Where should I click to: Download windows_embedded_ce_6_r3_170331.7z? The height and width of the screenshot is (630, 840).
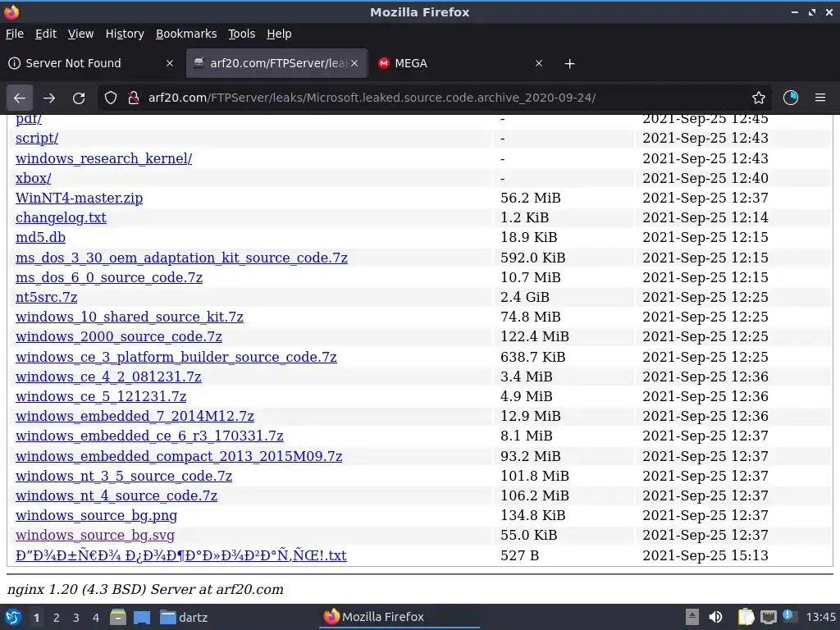pyautogui.click(x=149, y=436)
